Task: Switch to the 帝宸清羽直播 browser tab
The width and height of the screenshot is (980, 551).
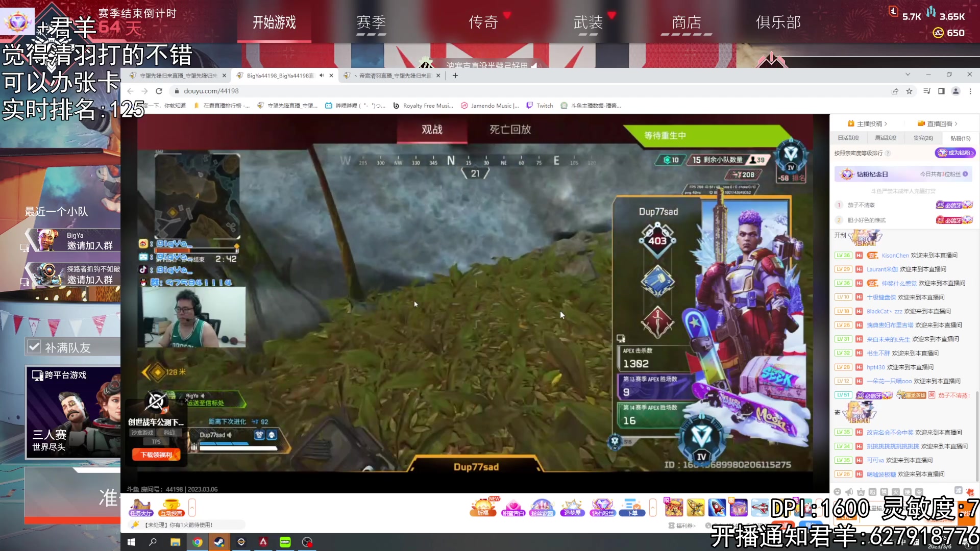Action: point(391,76)
